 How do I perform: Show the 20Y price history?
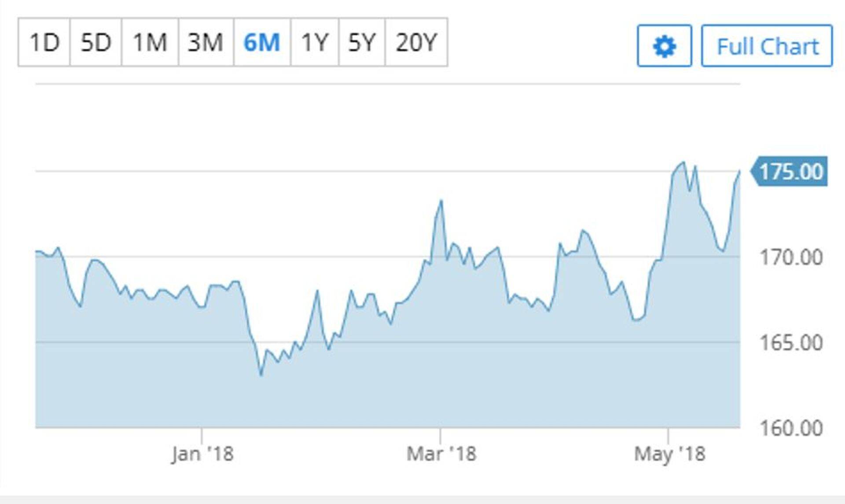click(x=416, y=43)
